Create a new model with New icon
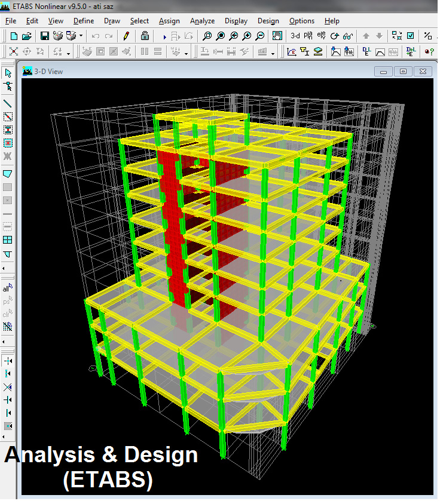 tap(14, 36)
